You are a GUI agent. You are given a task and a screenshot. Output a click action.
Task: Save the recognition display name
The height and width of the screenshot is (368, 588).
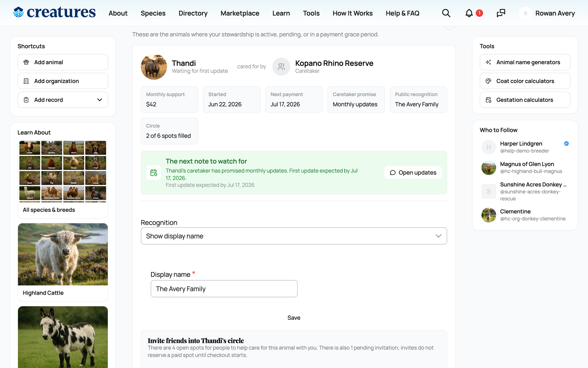tap(294, 318)
